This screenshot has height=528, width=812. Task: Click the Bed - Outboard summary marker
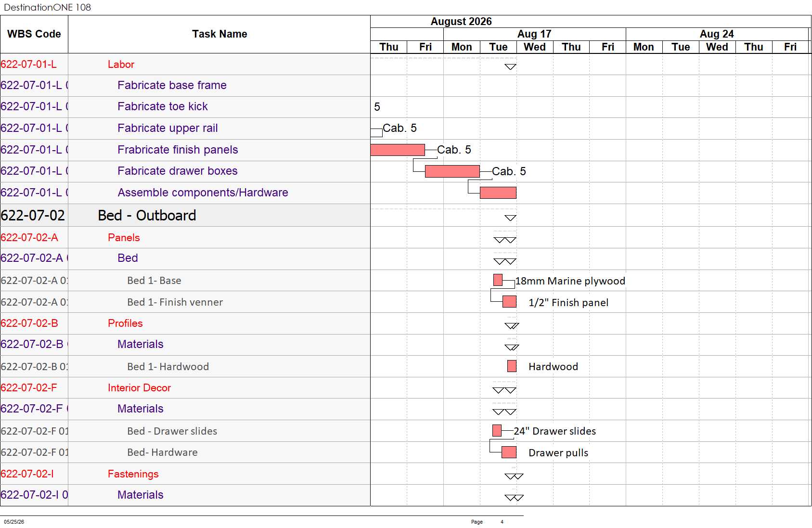tap(510, 218)
